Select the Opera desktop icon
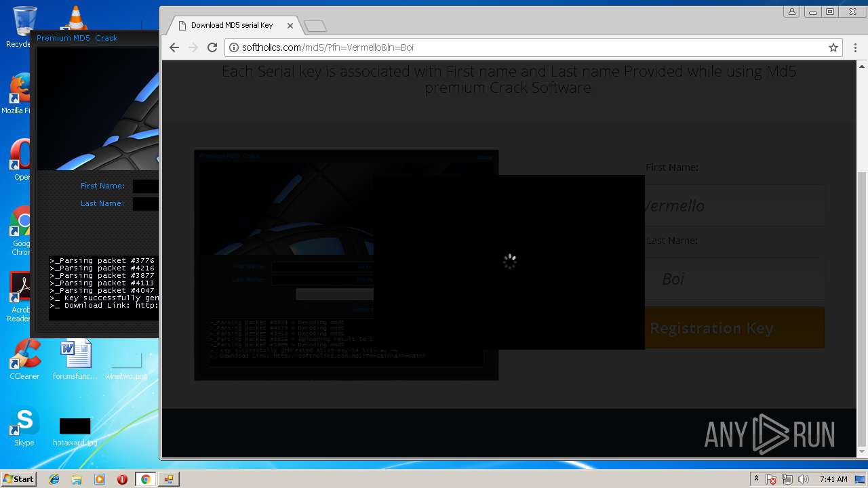The width and height of the screenshot is (868, 488). tap(20, 160)
